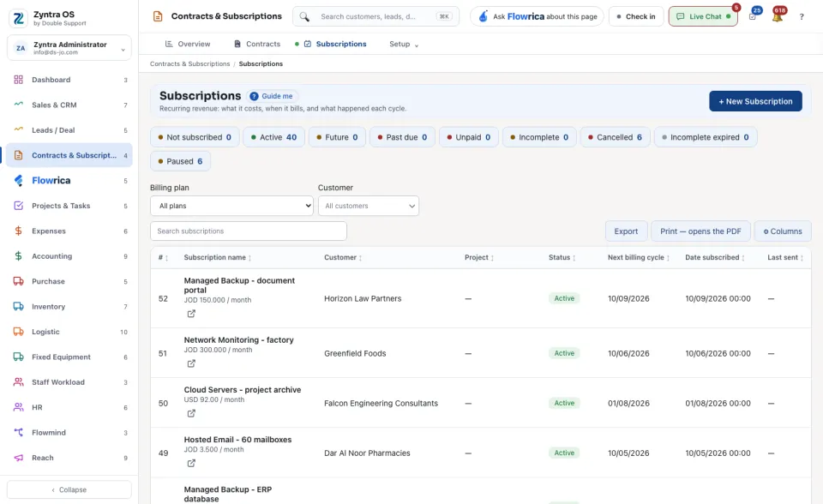Collapse the sidebar with Collapse button
This screenshot has height=504, width=823.
pos(69,489)
